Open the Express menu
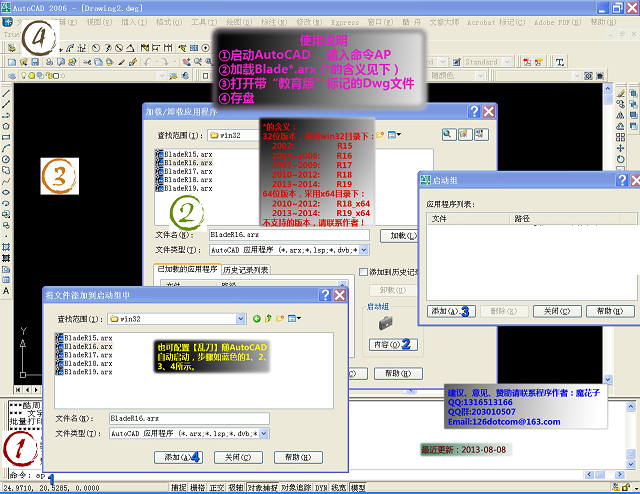 point(345,21)
